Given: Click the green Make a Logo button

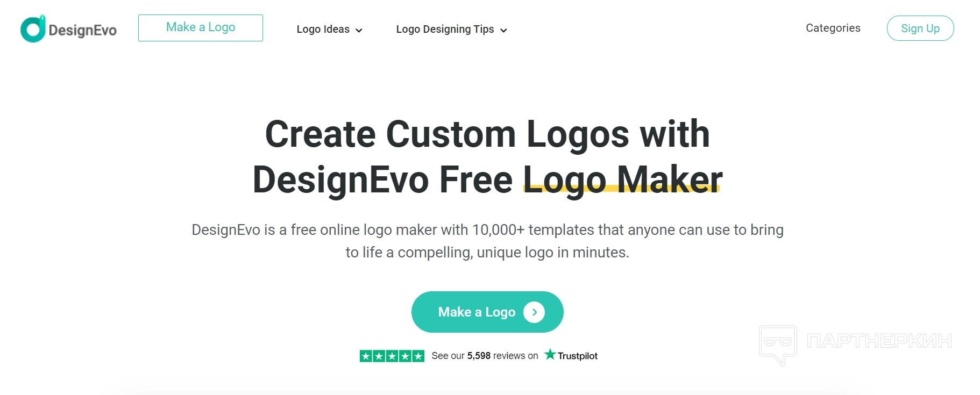Looking at the screenshot, I should 487,312.
